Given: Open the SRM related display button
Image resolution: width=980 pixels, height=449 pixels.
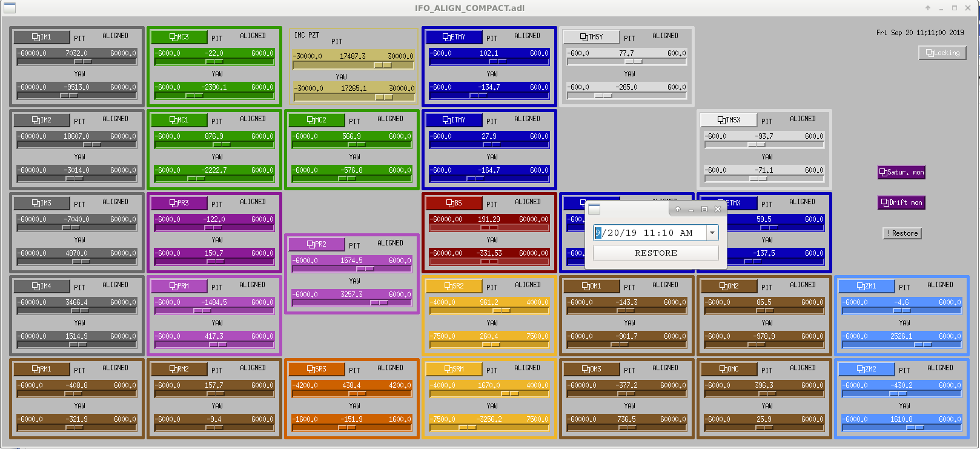Looking at the screenshot, I should [x=454, y=369].
